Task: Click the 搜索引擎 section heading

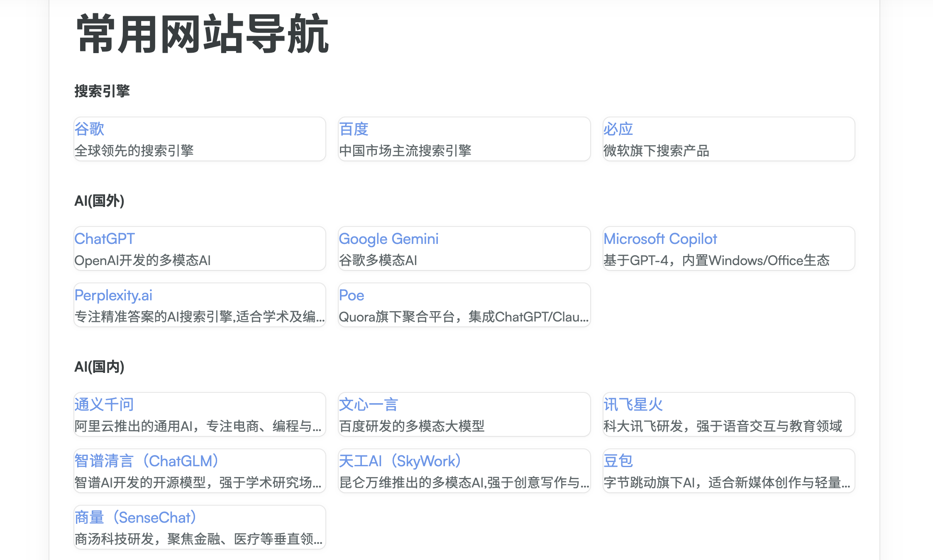Action: pos(102,91)
